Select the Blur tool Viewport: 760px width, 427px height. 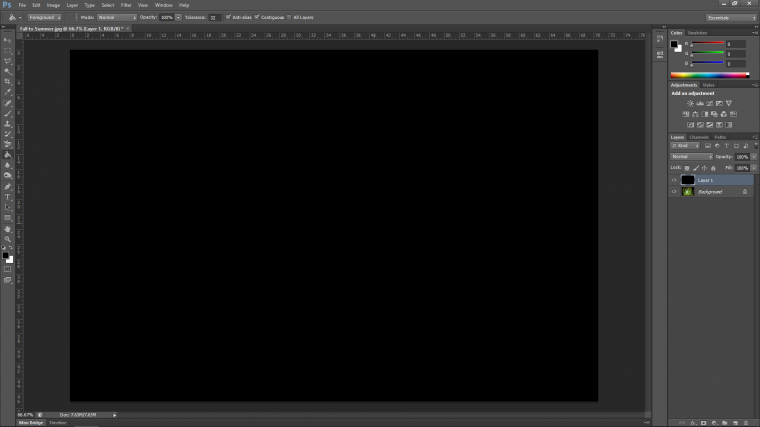7,165
